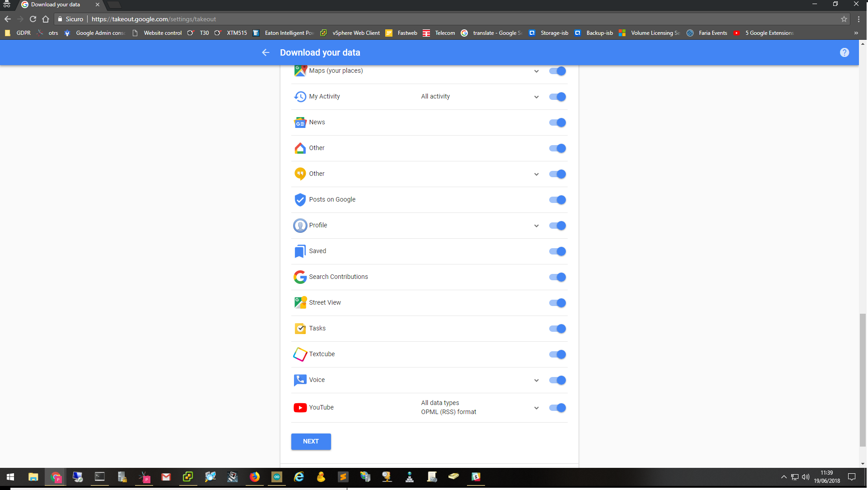This screenshot has height=490, width=868.
Task: Open the Chrome three-dot menu
Action: [x=859, y=19]
